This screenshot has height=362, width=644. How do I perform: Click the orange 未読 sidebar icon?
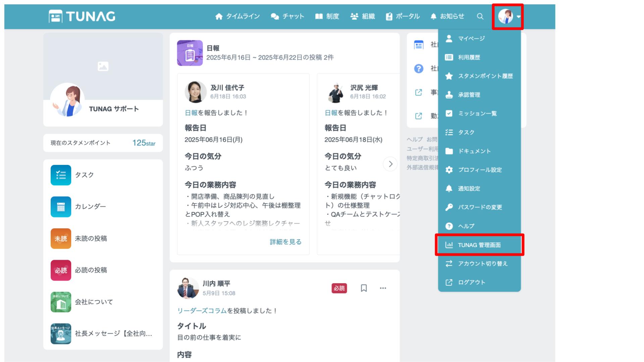click(61, 239)
